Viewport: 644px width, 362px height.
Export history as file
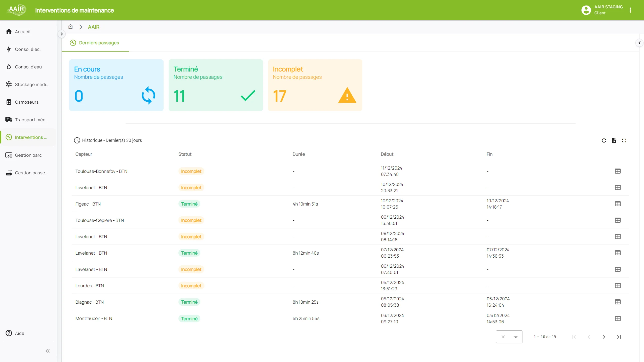614,140
